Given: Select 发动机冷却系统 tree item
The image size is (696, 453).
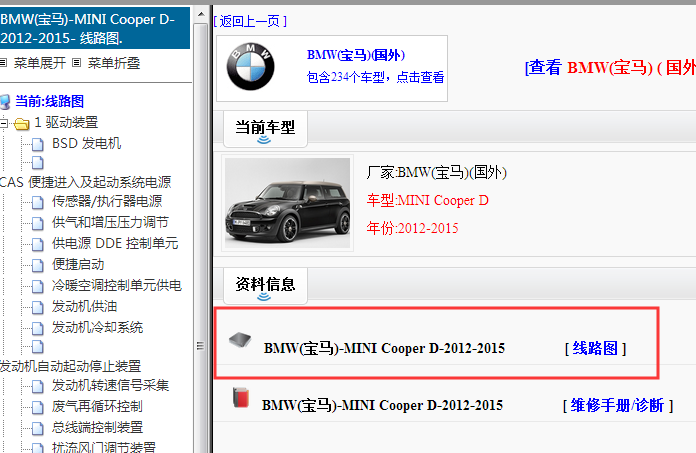Looking at the screenshot, I should (98, 327).
